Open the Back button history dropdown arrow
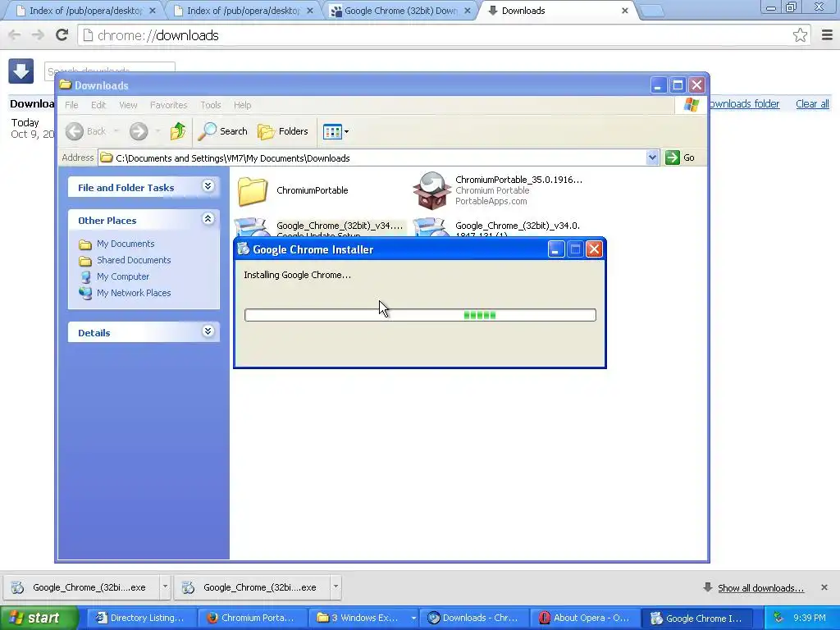 116,131
